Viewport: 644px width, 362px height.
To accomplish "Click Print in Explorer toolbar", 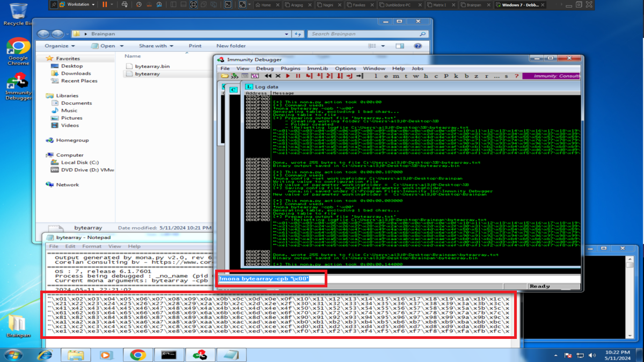I will click(195, 46).
